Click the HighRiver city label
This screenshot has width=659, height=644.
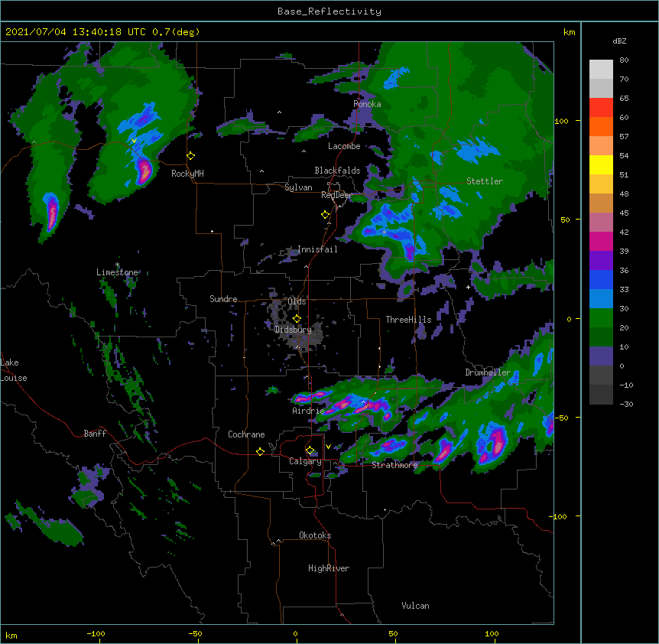coord(329,568)
